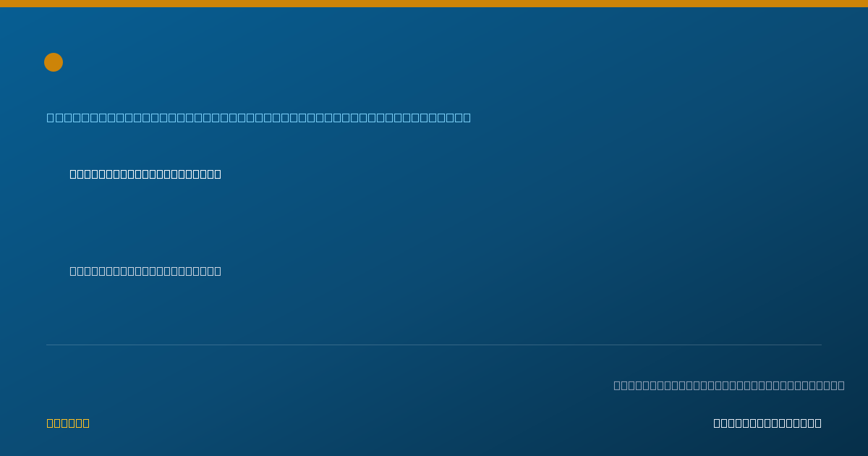Click the first bold white text line
The height and width of the screenshot is (456, 868).
(145, 174)
